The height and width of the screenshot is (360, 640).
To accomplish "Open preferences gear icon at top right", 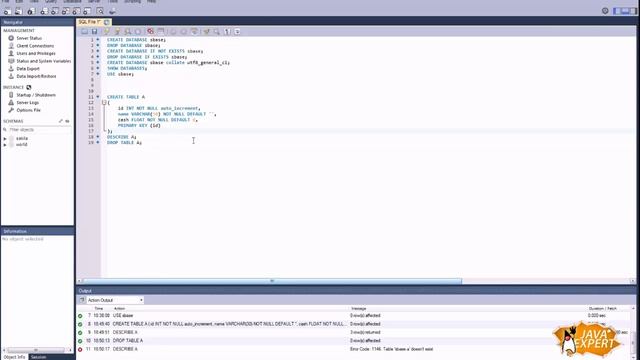I will click(605, 11).
